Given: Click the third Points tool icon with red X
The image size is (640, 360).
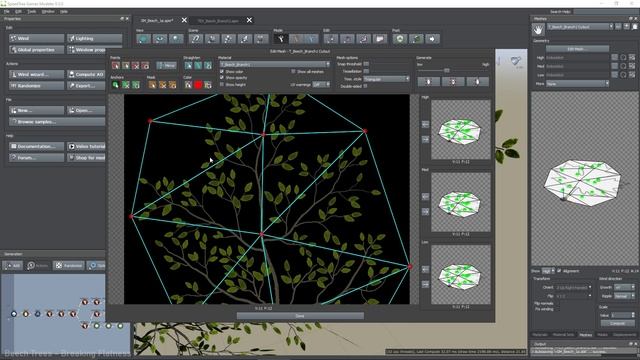Looking at the screenshot, I should [136, 65].
